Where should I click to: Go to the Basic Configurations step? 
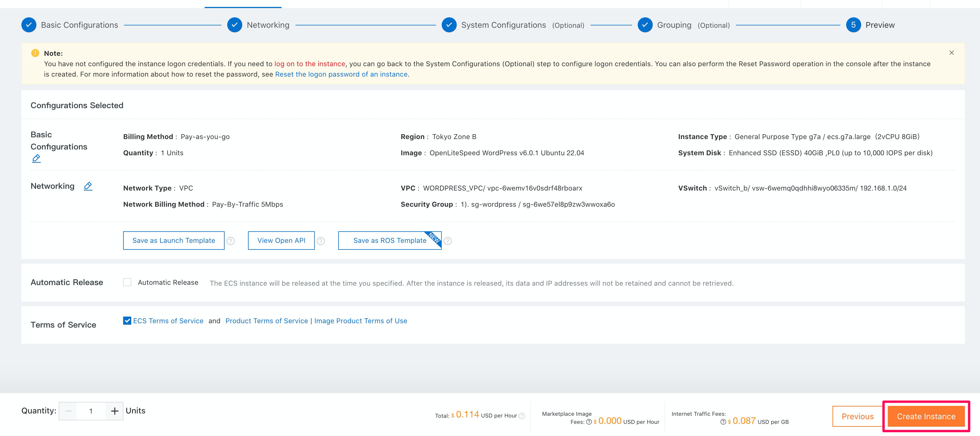(x=79, y=25)
